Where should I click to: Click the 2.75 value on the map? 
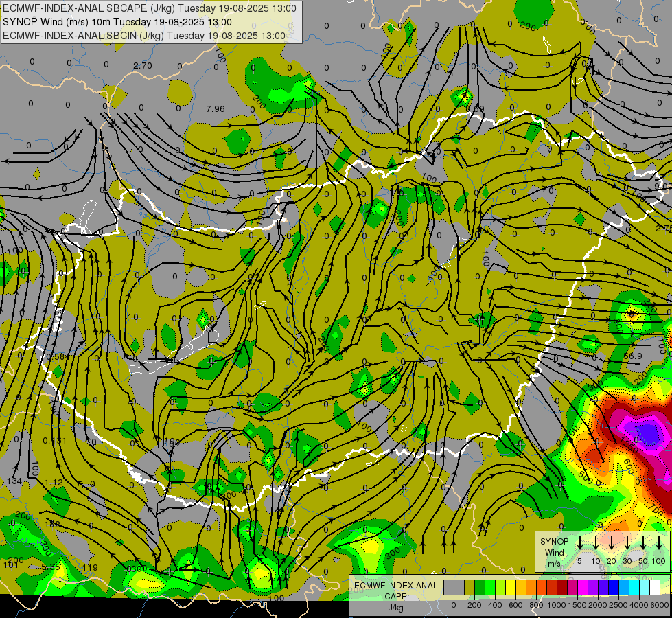[x=664, y=229]
